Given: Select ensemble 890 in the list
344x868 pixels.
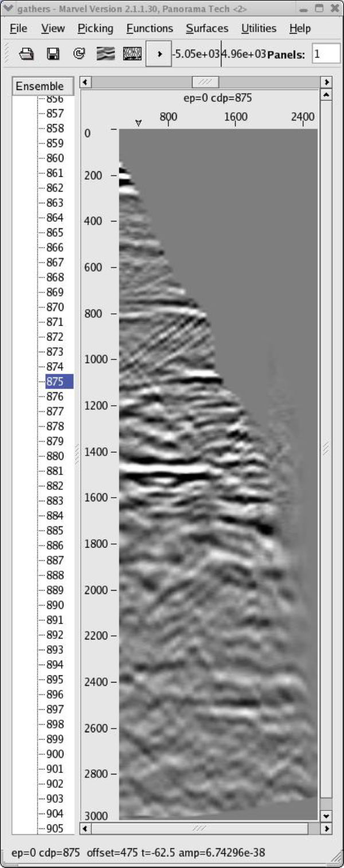Looking at the screenshot, I should point(55,605).
